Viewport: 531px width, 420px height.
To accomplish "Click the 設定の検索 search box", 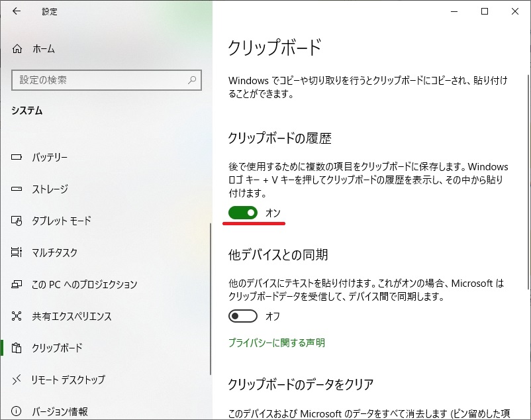I will [x=107, y=80].
